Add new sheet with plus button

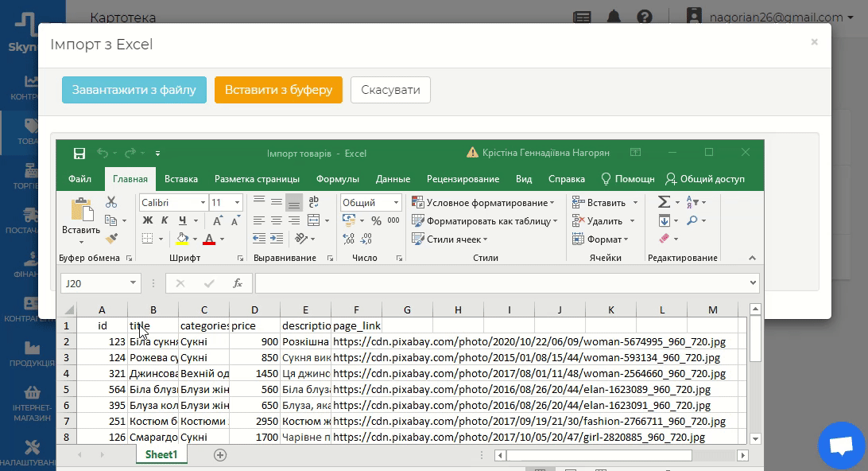click(219, 455)
